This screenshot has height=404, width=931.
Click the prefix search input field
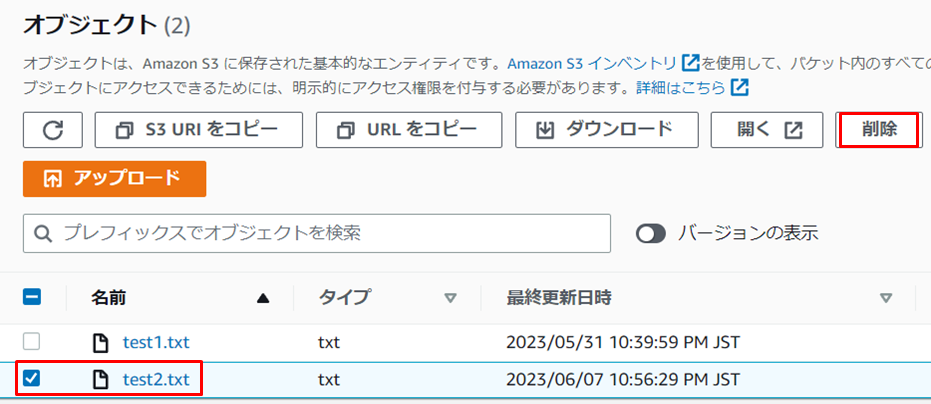pyautogui.click(x=330, y=234)
